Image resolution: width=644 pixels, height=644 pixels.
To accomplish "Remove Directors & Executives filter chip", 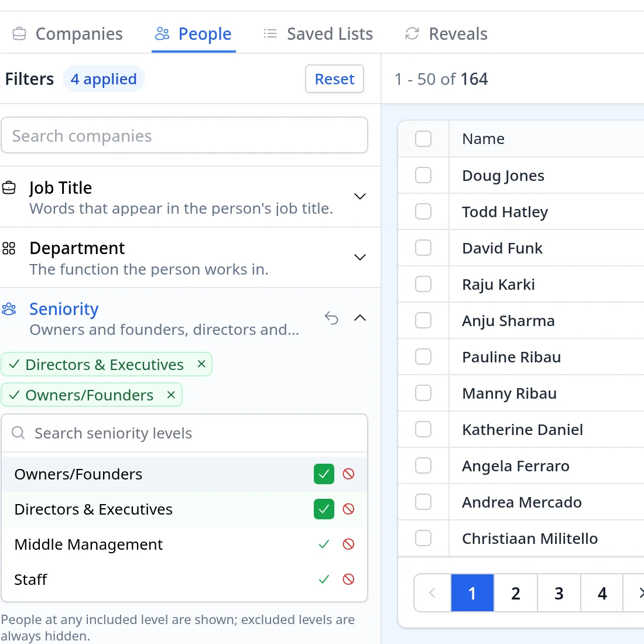I will pyautogui.click(x=201, y=364).
